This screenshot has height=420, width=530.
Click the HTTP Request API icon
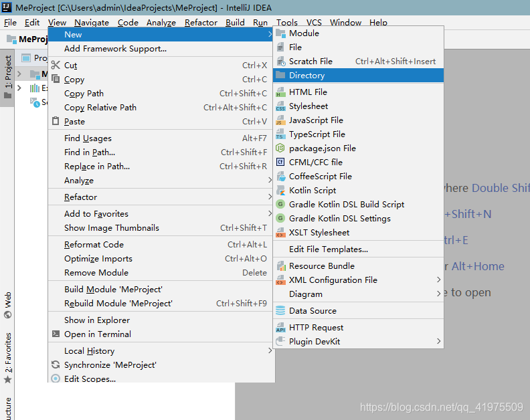[x=280, y=328]
